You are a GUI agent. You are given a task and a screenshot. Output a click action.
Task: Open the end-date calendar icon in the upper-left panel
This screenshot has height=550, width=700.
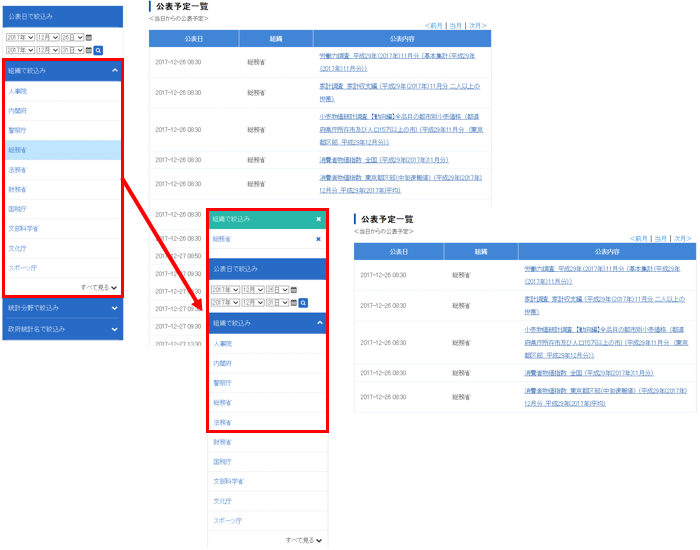tap(89, 49)
